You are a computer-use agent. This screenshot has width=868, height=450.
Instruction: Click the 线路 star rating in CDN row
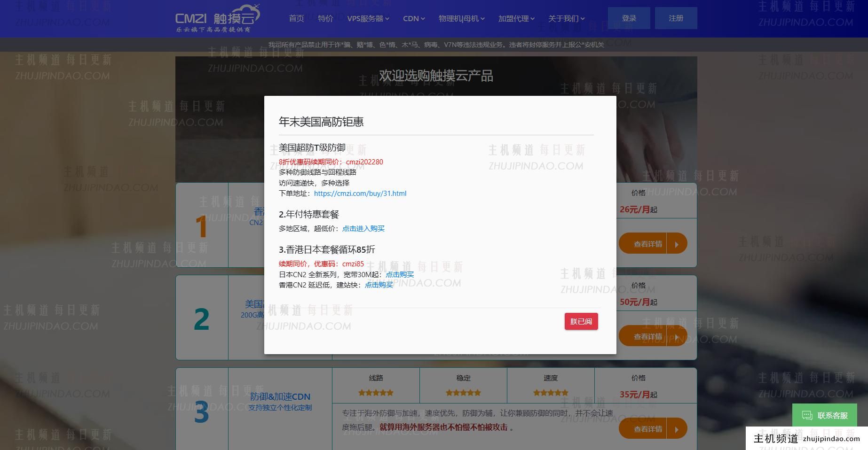pos(376,393)
